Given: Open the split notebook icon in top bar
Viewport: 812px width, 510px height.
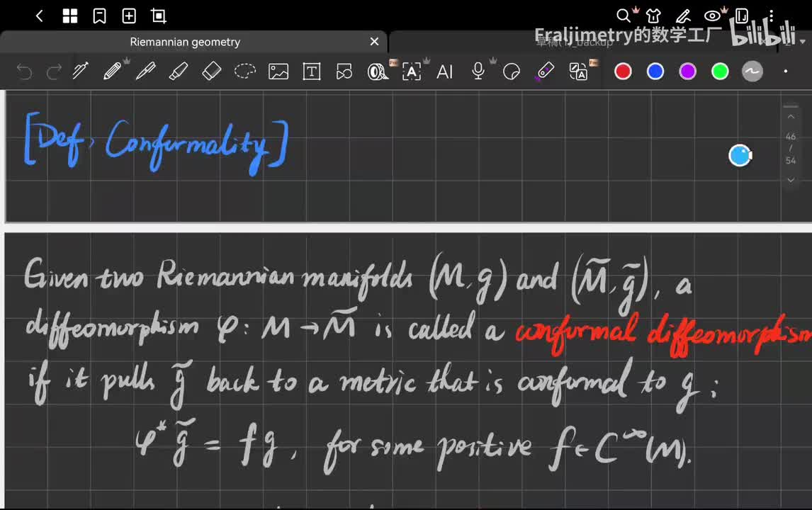Looking at the screenshot, I should [x=742, y=16].
